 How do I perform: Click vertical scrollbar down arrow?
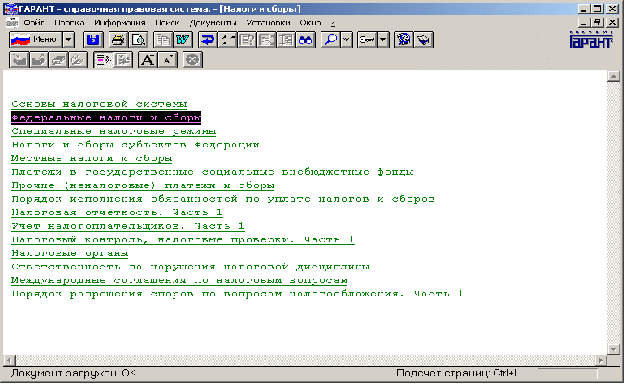coord(613,350)
